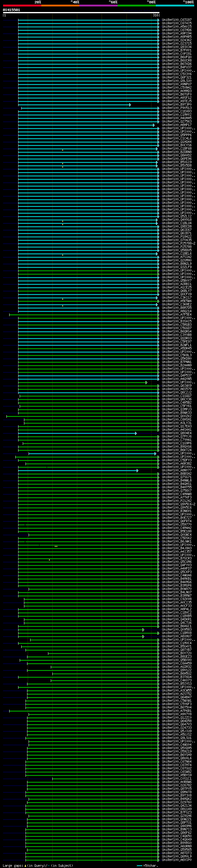The height and width of the screenshot is (868, 197).
Task: Click the cyan alignment bar for UniRef100_Q804E4
Action: (78, 433)
